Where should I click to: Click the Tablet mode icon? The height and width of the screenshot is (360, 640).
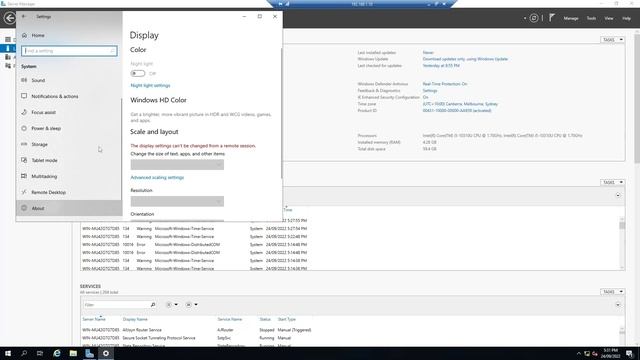point(24,160)
